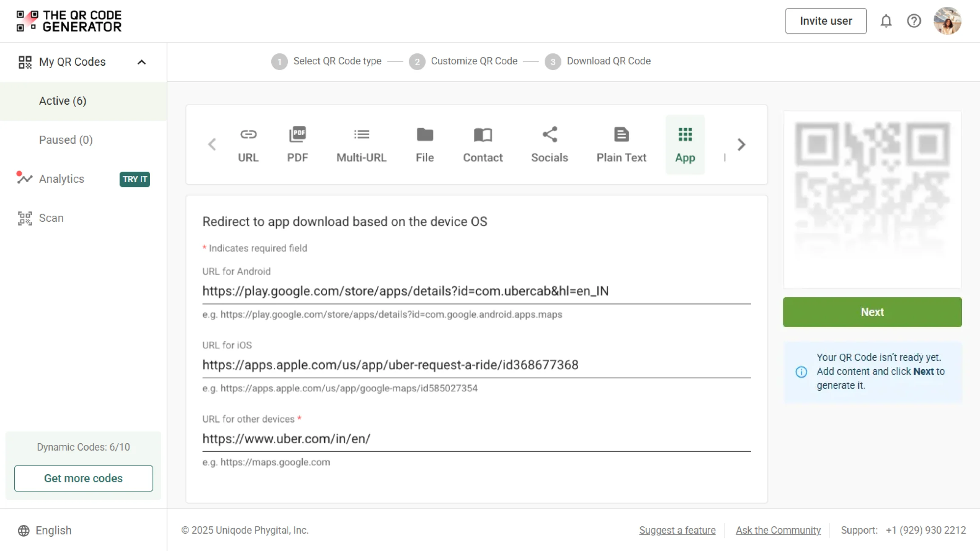This screenshot has width=980, height=551.
Task: Open the help question mark icon
Action: 914,21
